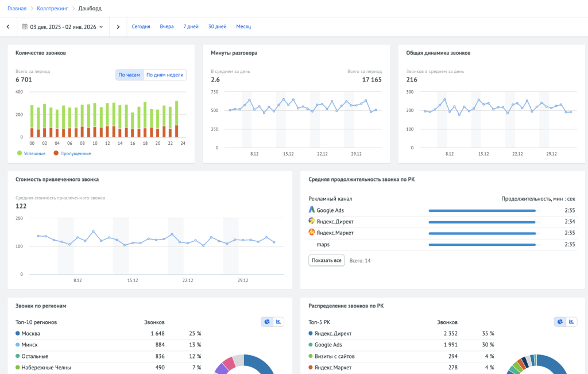Click the calendar icon in date picker
Screen dimensions: 588x374
pyautogui.click(x=25, y=26)
